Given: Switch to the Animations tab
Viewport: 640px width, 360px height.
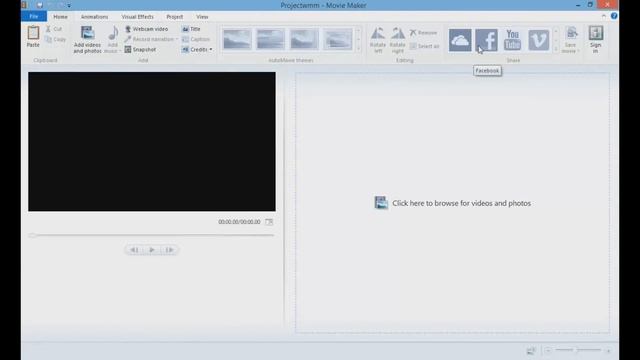Looking at the screenshot, I should [94, 17].
